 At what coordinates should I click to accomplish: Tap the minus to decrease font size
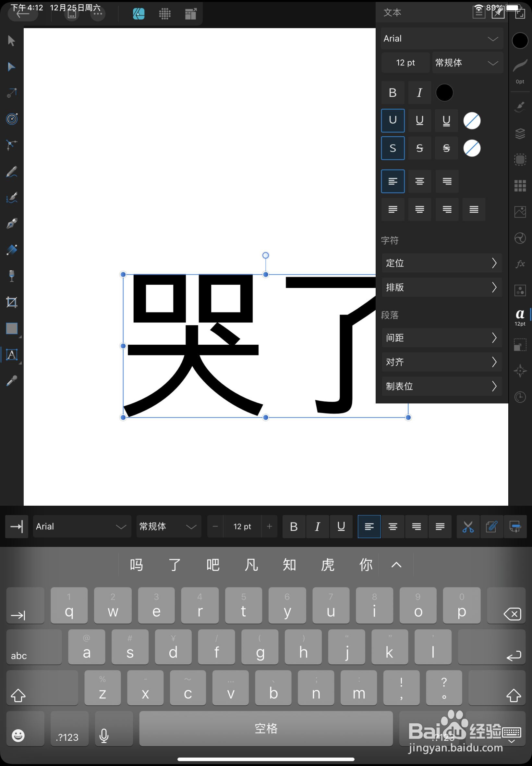215,526
